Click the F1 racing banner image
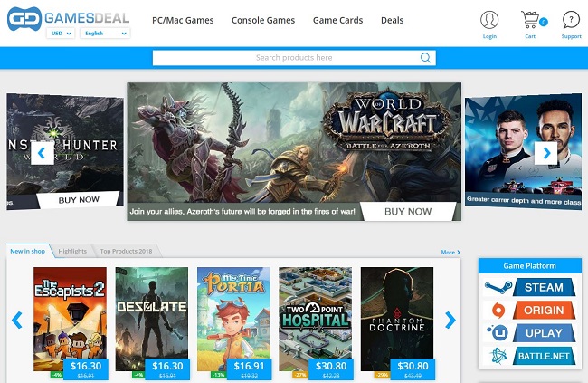588x383 pixels. pyautogui.click(x=523, y=150)
